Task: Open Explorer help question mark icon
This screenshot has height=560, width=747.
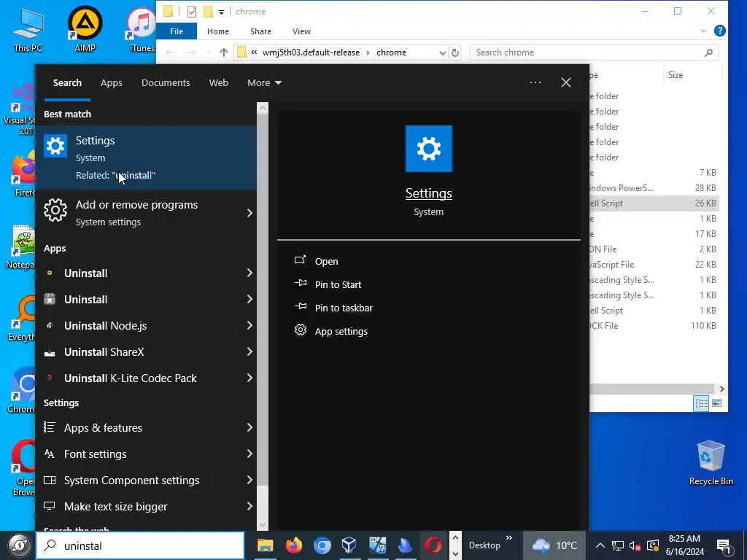Action: (x=720, y=31)
